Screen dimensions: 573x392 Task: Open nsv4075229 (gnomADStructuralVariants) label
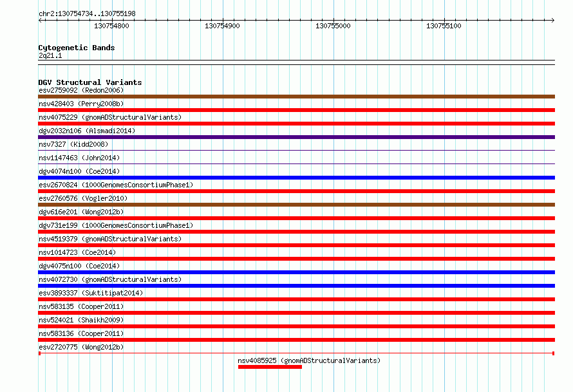(110, 117)
